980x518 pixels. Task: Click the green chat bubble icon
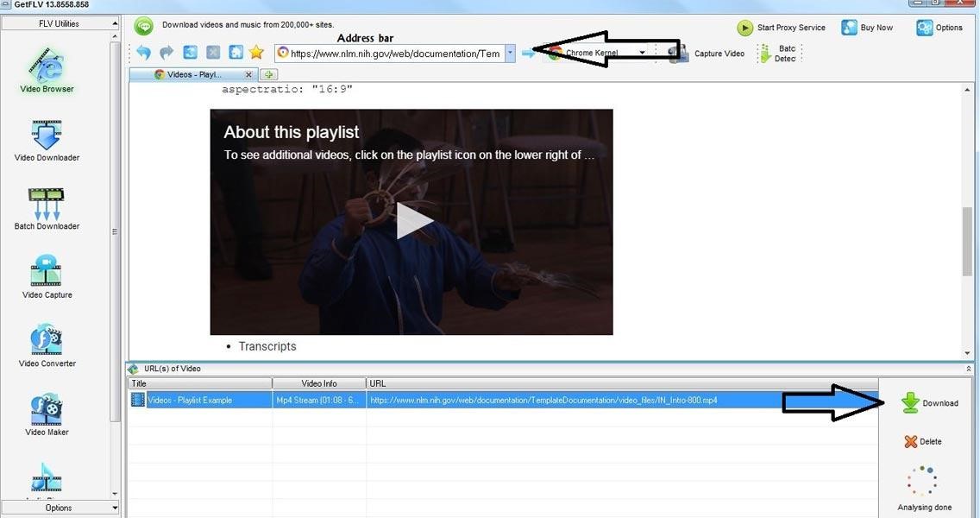pos(144,26)
